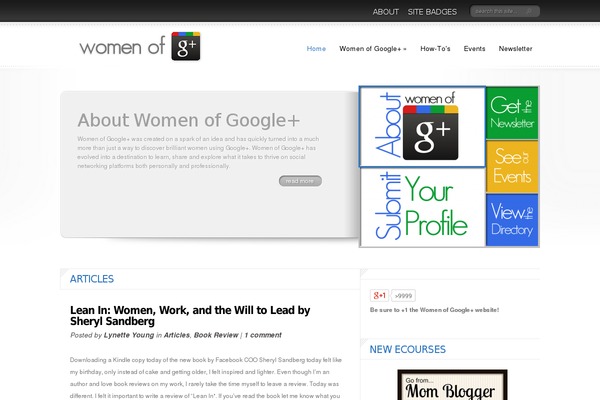The width and height of the screenshot is (600, 400).
Task: Open the Get the Newsletter green tile
Action: click(x=512, y=113)
